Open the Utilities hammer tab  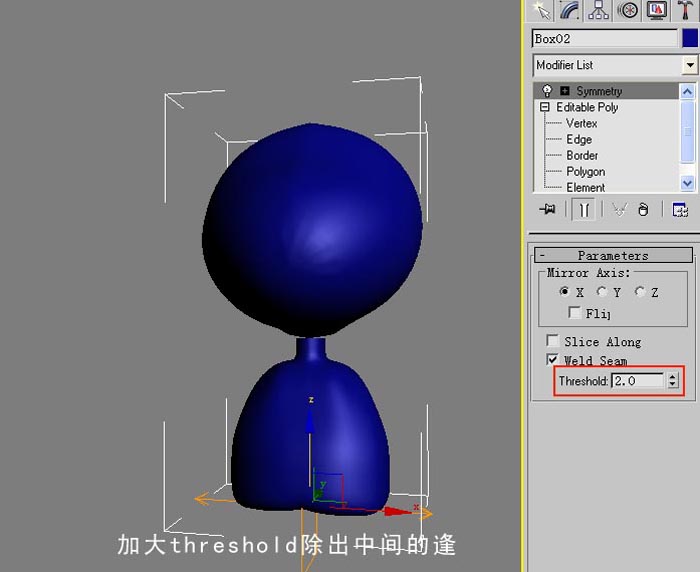point(684,11)
